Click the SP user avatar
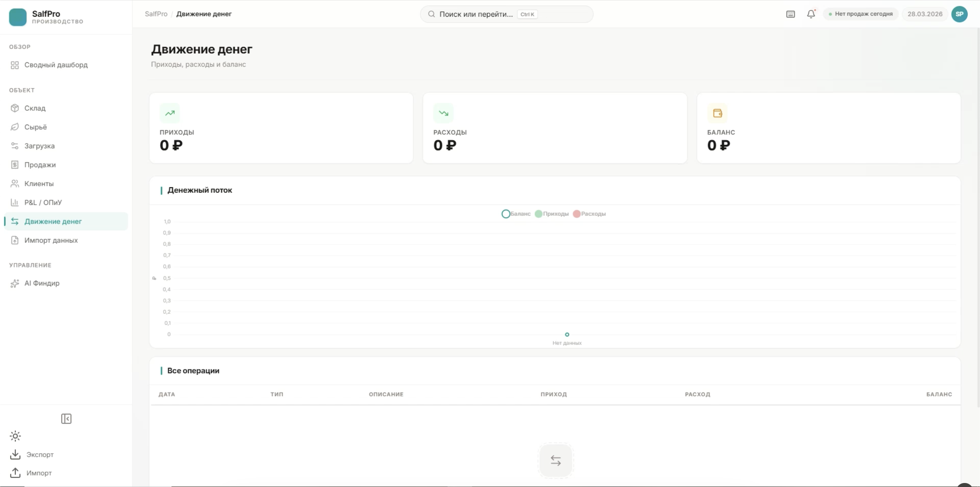The image size is (980, 487). tap(959, 14)
